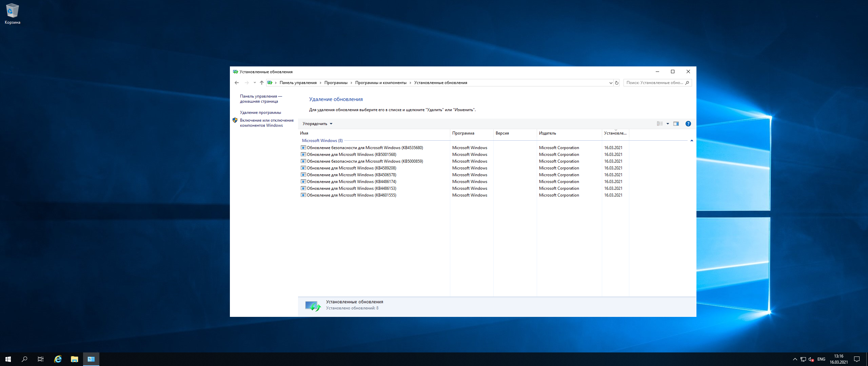The height and width of the screenshot is (366, 868).
Task: Open taskbar search
Action: coord(24,359)
